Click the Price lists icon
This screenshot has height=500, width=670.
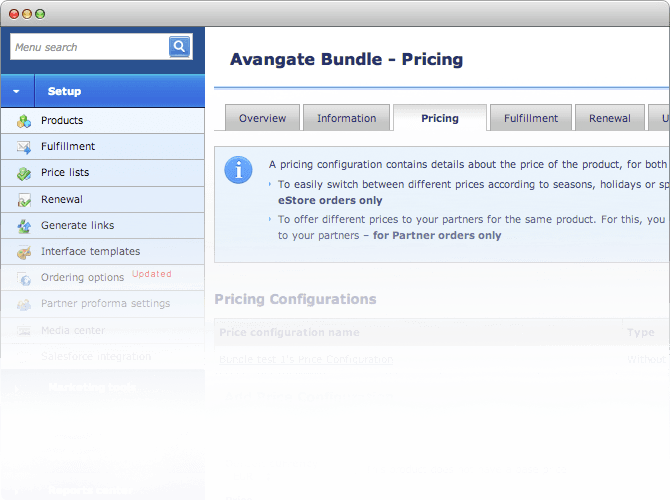pyautogui.click(x=24, y=174)
